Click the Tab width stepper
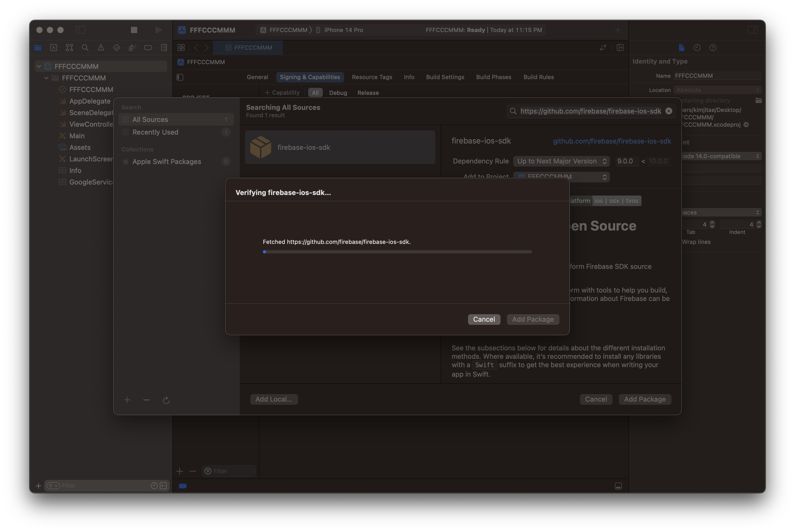Image resolution: width=795 pixels, height=532 pixels. pos(712,224)
